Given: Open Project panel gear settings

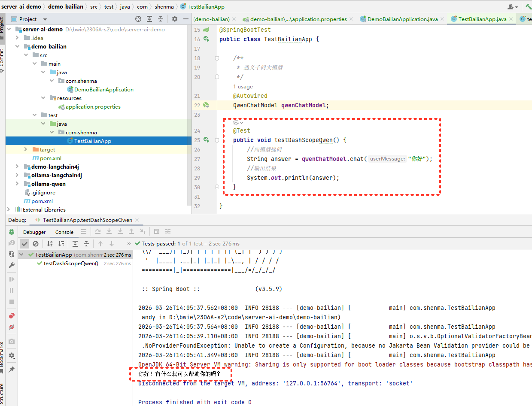Looking at the screenshot, I should (174, 19).
